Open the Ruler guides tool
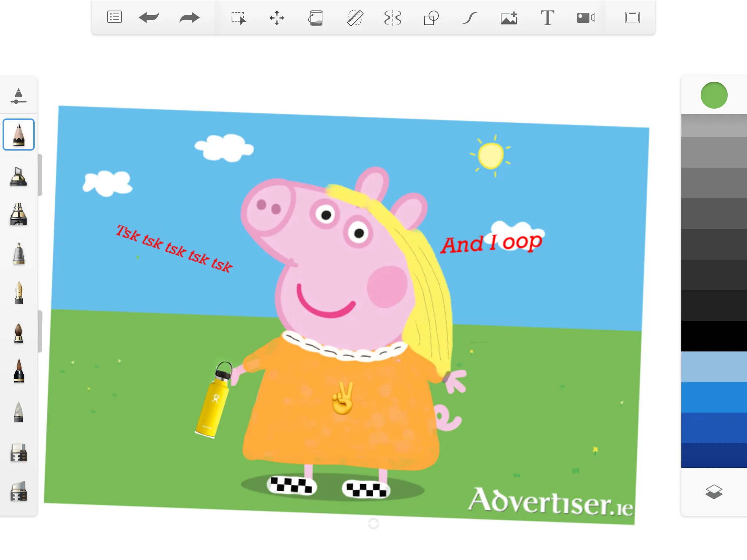 (355, 18)
